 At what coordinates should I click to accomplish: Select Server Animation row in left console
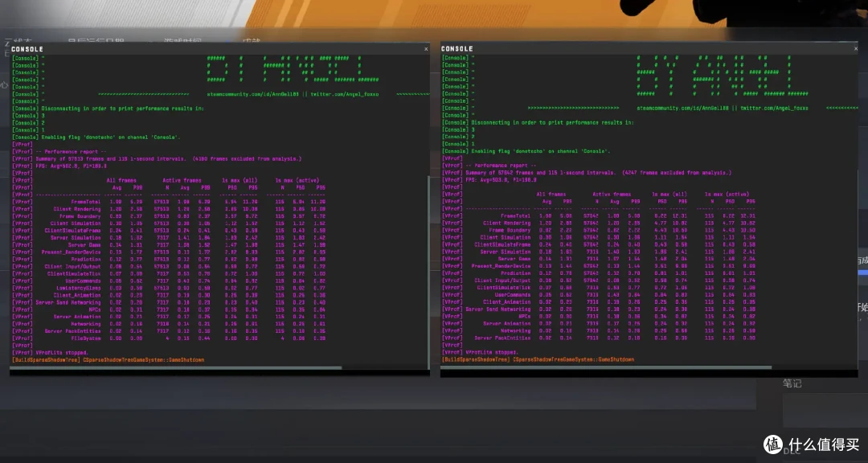[169, 317]
